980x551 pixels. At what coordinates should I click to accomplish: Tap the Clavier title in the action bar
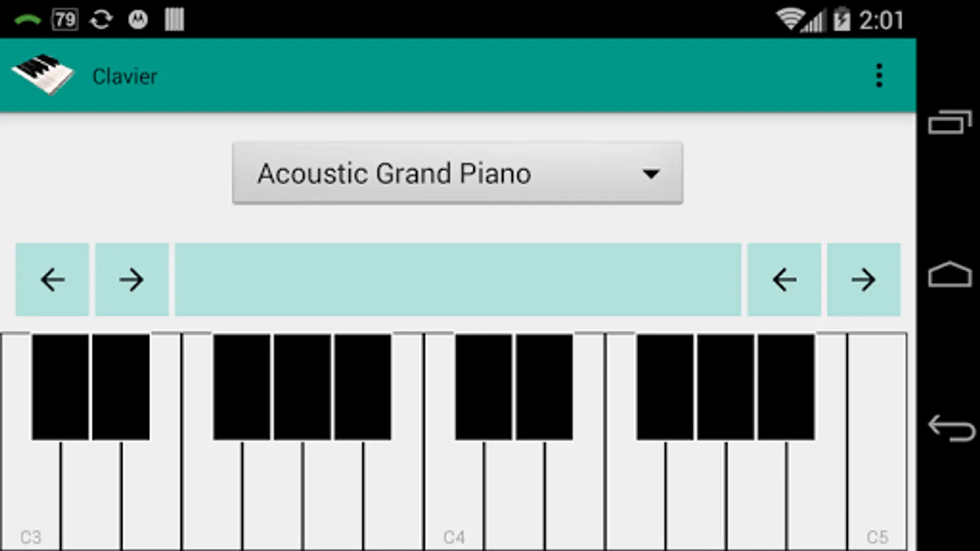click(125, 77)
